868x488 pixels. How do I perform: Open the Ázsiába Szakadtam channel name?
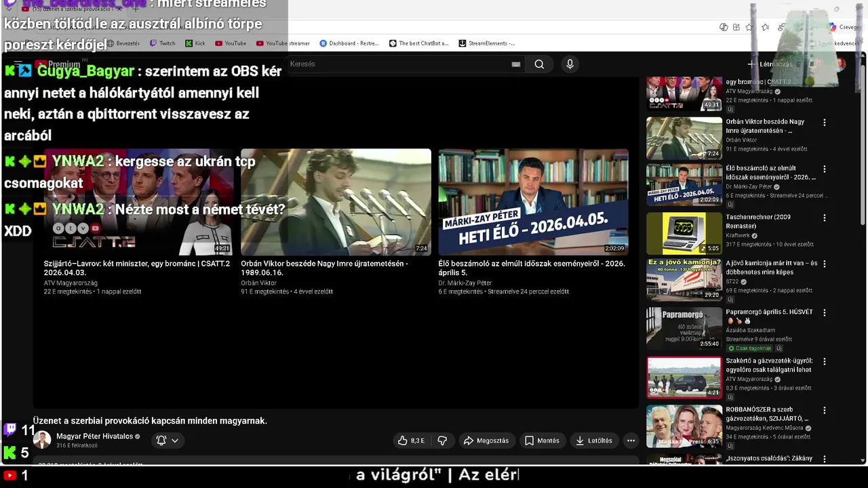[x=751, y=330]
